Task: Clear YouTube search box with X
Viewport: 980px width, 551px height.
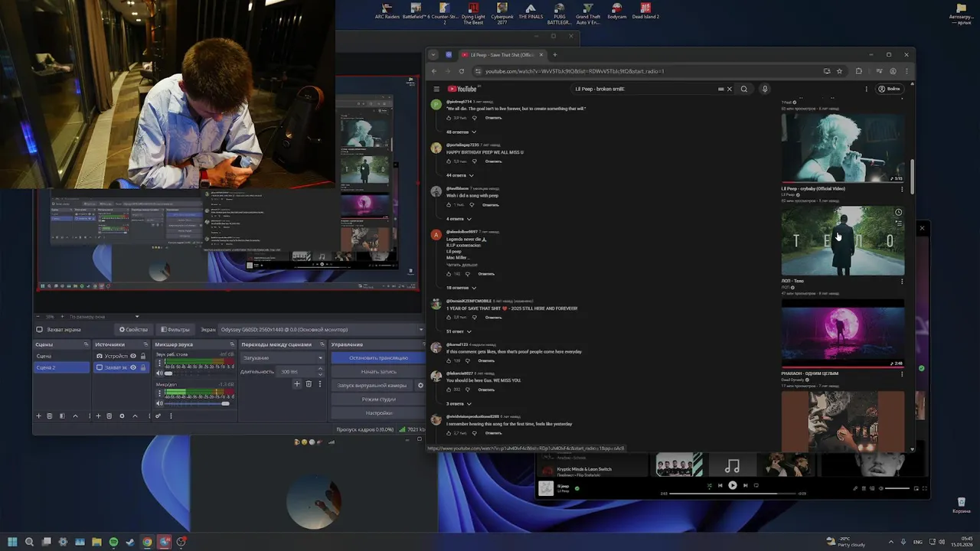Action: coord(729,89)
